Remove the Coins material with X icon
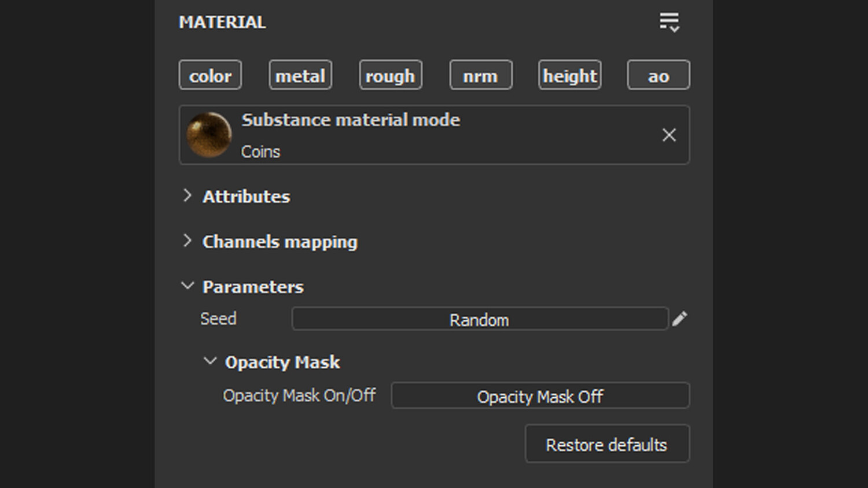 click(x=669, y=135)
